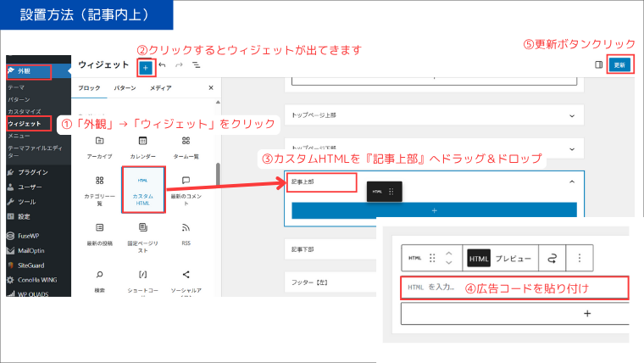Select the 最新の投稿 block
The height and width of the screenshot is (363, 644).
[99, 235]
